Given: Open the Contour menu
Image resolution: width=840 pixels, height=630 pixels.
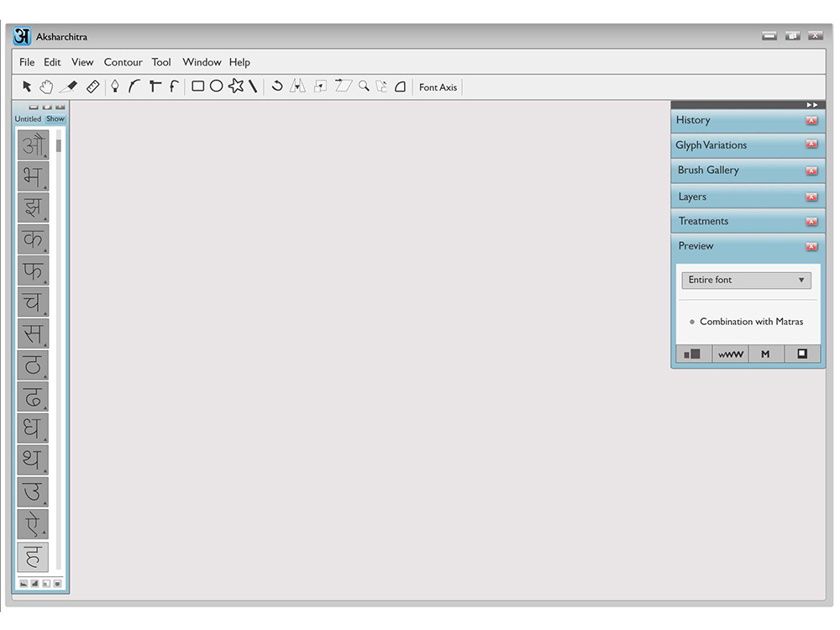Looking at the screenshot, I should tap(123, 62).
